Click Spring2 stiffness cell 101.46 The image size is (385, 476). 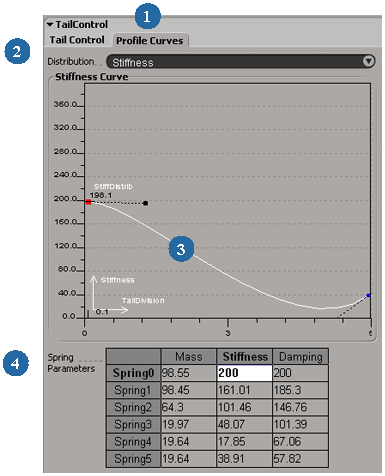tap(245, 407)
